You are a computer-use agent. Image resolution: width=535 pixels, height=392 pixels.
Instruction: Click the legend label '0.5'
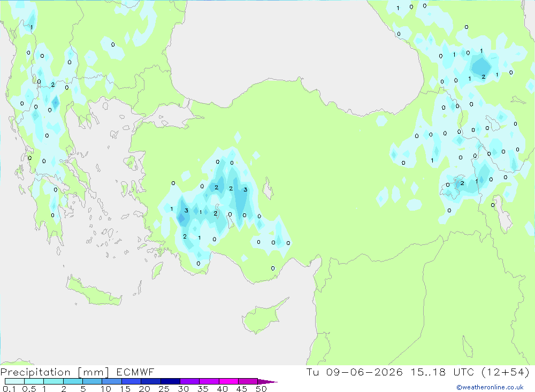29,389
